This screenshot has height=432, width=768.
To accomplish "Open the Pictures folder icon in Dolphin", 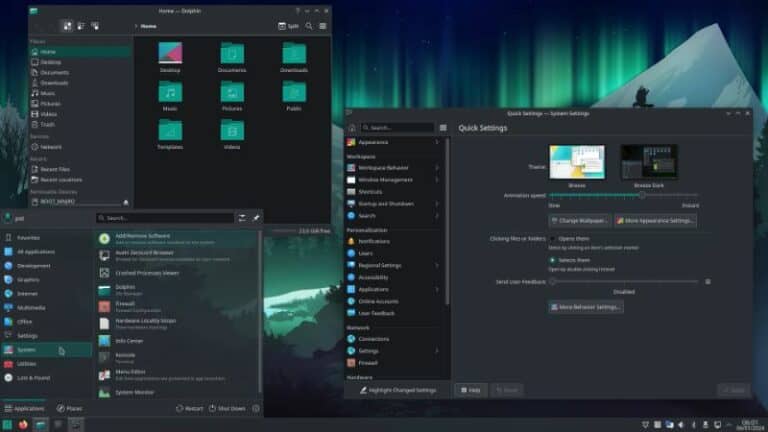I will tap(232, 92).
